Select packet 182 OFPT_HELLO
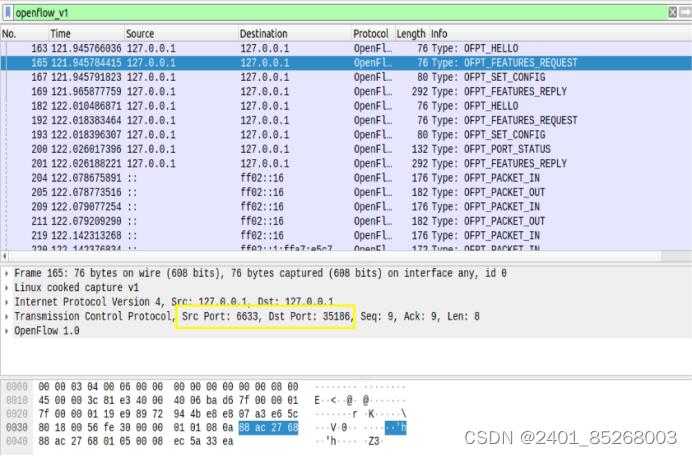Viewport: 692px width, 456px height. pyautogui.click(x=346, y=106)
